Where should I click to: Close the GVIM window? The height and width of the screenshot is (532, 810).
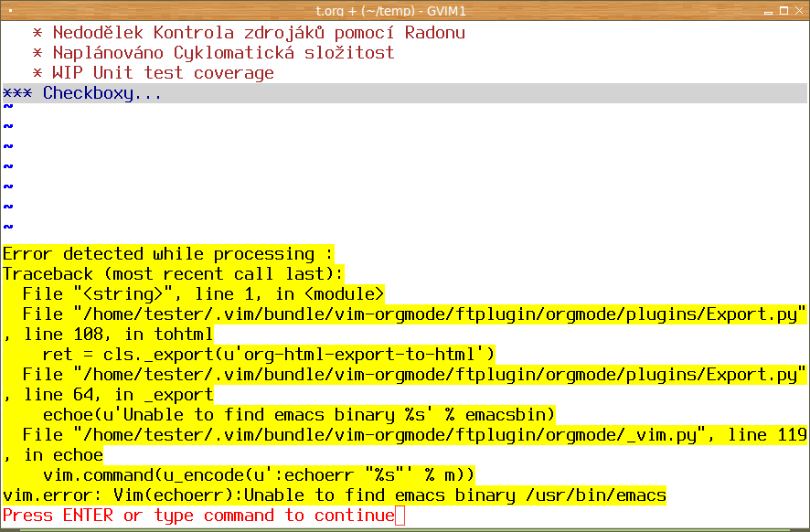click(x=799, y=11)
